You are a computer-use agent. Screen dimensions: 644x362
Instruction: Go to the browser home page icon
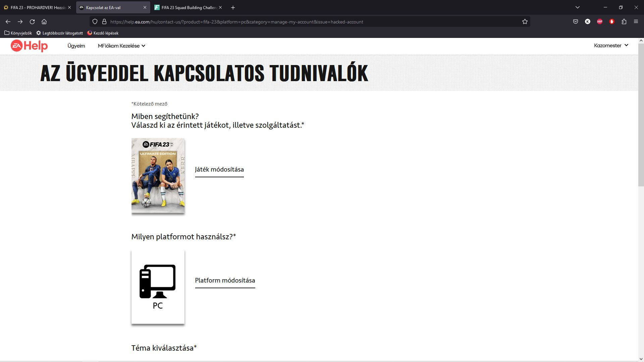[x=44, y=22]
